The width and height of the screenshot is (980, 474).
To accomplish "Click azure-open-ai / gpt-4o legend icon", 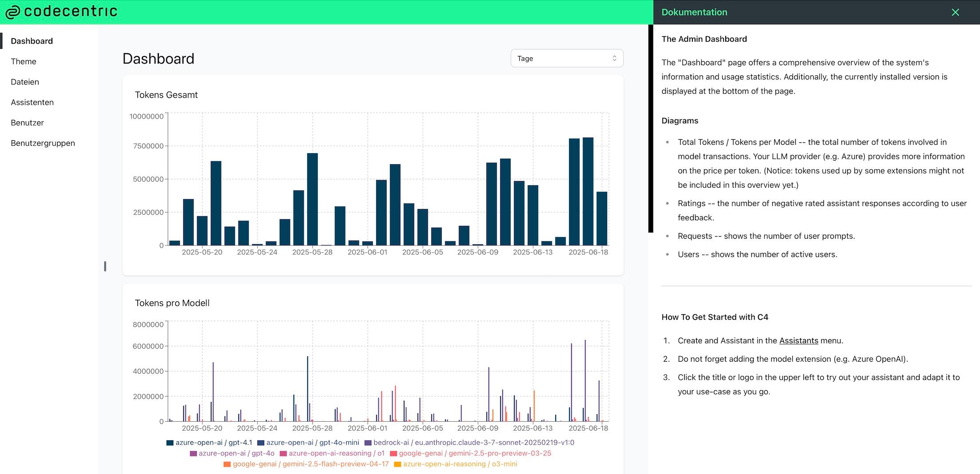I will [193, 453].
